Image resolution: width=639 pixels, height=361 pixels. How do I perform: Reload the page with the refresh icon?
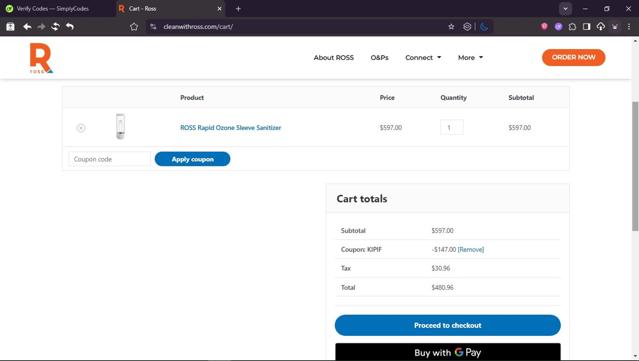[x=55, y=26]
